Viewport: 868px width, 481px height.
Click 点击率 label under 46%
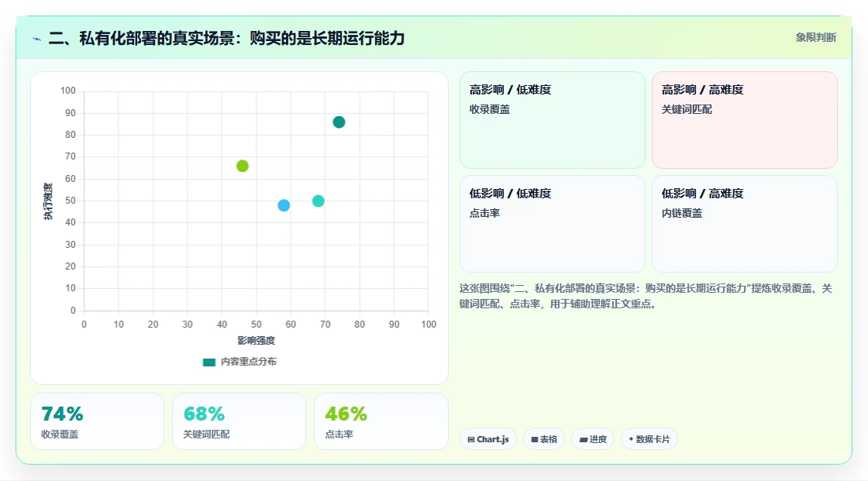click(339, 435)
